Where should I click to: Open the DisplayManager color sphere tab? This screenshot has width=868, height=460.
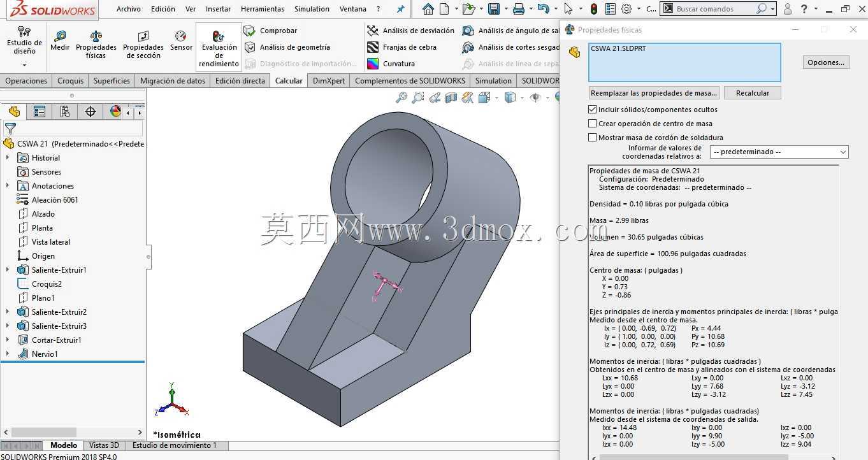tap(115, 111)
